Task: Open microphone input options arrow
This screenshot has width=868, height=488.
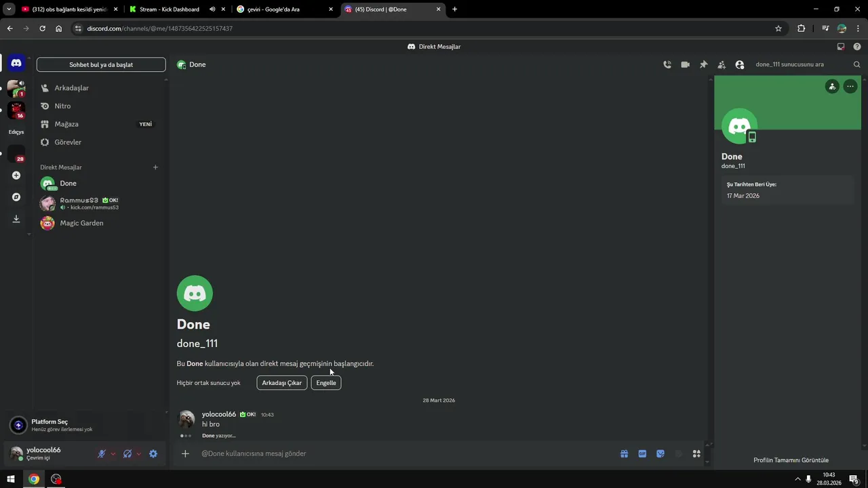Action: [113, 454]
